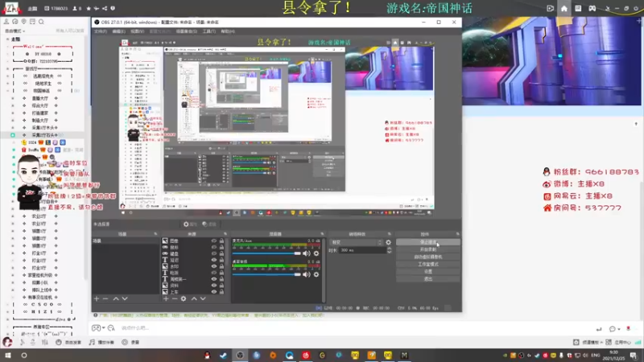644x362 pixels.
Task: Open the 场景集合(S) menu in OBS
Action: (x=187, y=31)
